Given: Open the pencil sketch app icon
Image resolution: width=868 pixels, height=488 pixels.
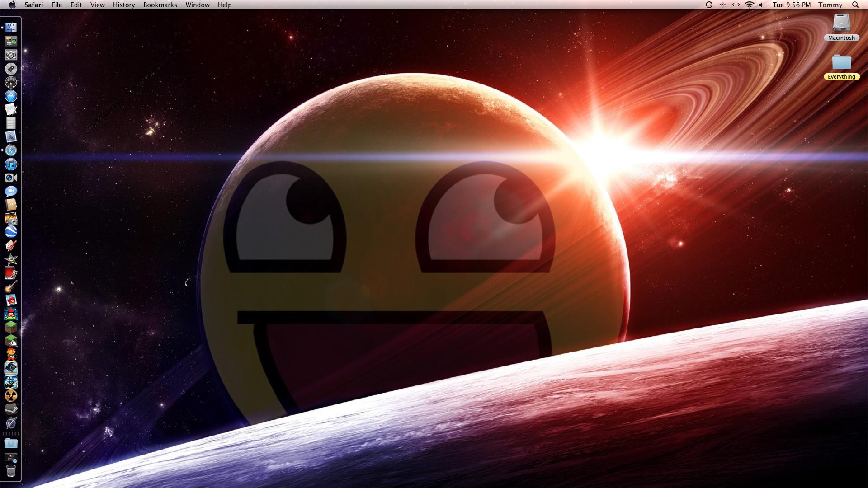Looking at the screenshot, I should pos(11,246).
